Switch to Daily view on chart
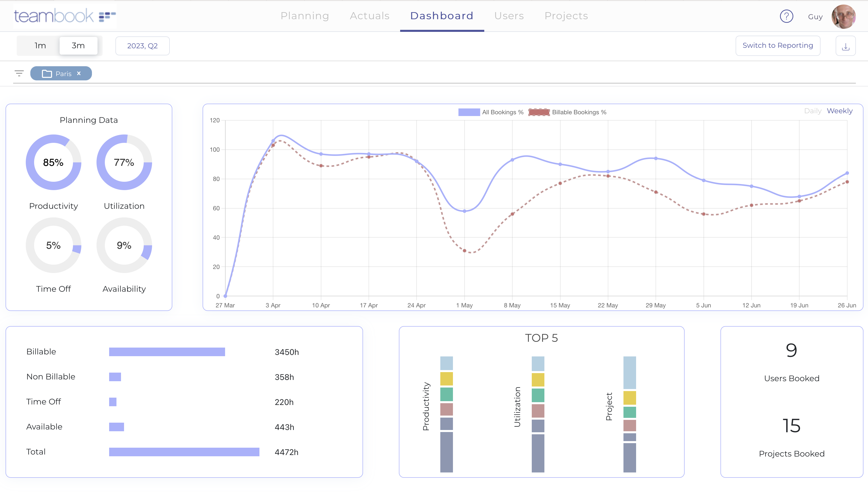 pyautogui.click(x=812, y=110)
